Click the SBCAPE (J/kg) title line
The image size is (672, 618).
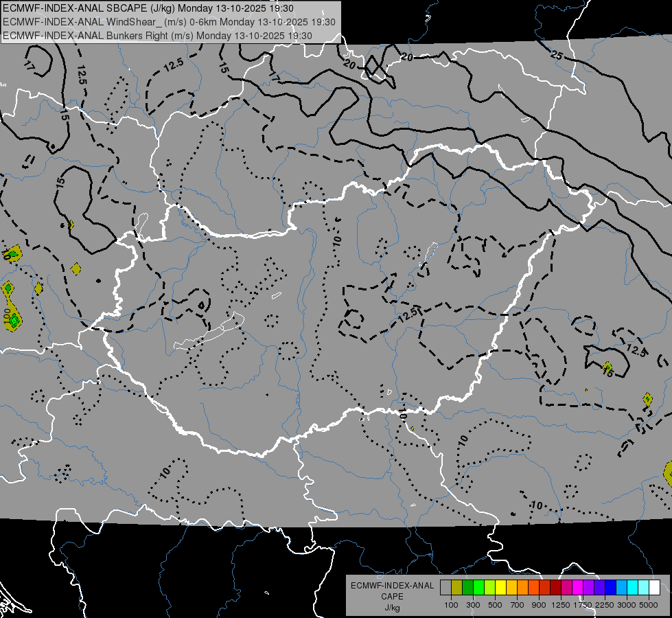pyautogui.click(x=148, y=8)
